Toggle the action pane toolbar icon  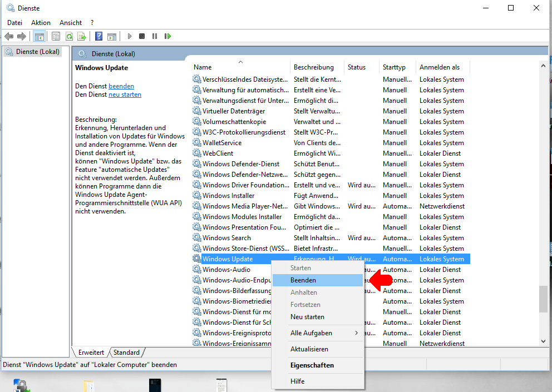tap(112, 36)
